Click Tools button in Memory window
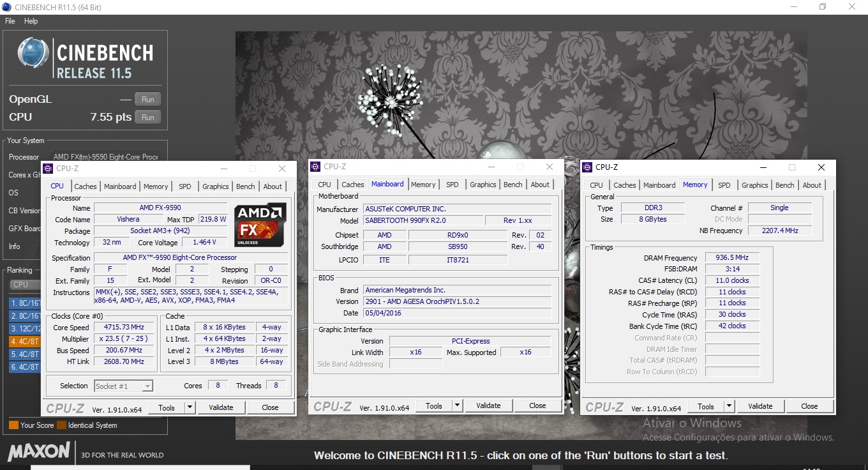Screen dimensions: 868x470 pos(706,406)
